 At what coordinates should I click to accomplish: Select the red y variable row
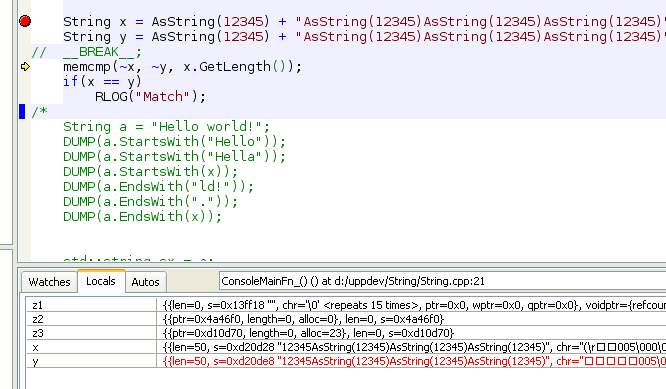tap(346, 361)
